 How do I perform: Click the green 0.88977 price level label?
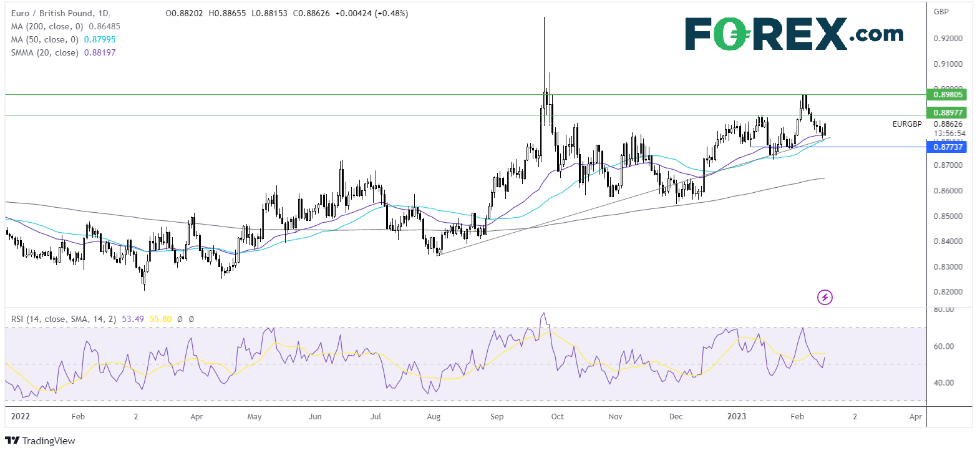(948, 113)
